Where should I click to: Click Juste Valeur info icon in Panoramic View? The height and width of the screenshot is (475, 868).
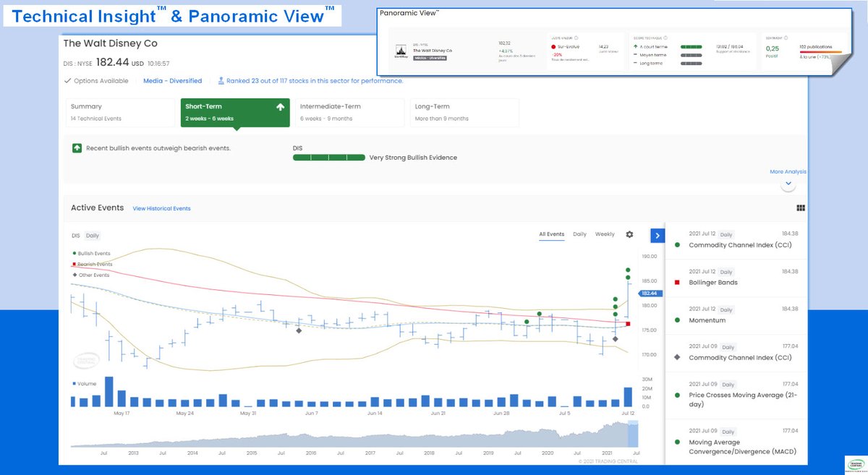(x=577, y=38)
